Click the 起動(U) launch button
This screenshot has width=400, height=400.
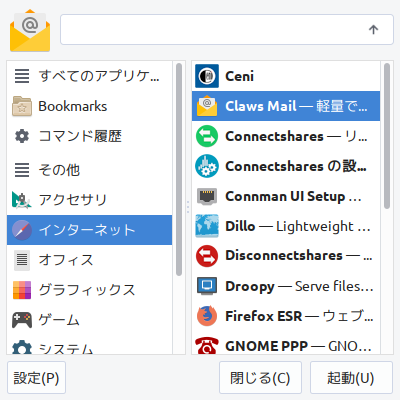point(351,378)
